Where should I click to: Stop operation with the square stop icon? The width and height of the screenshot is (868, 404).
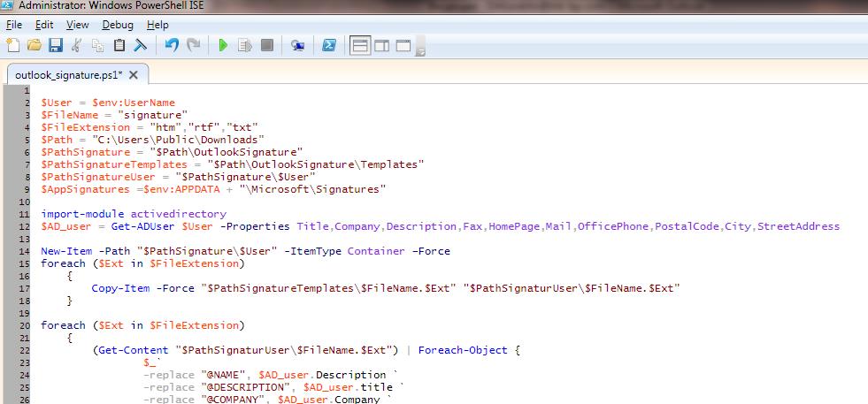point(267,45)
